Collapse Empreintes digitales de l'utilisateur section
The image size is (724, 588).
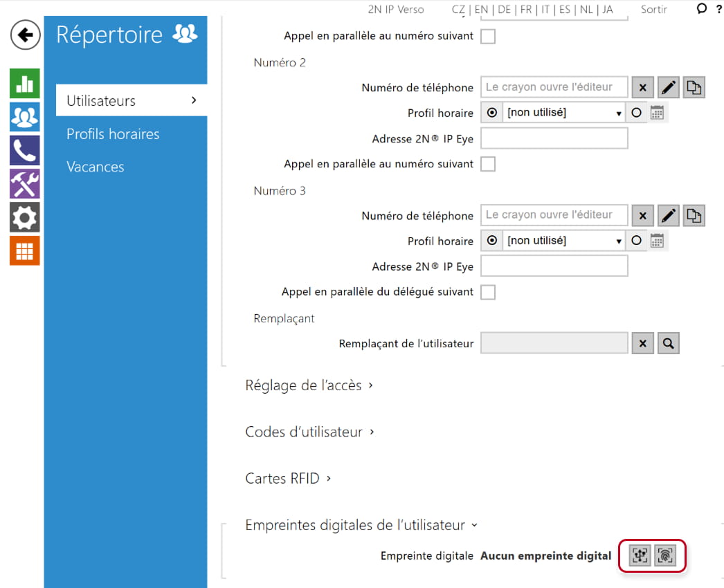[x=361, y=525]
